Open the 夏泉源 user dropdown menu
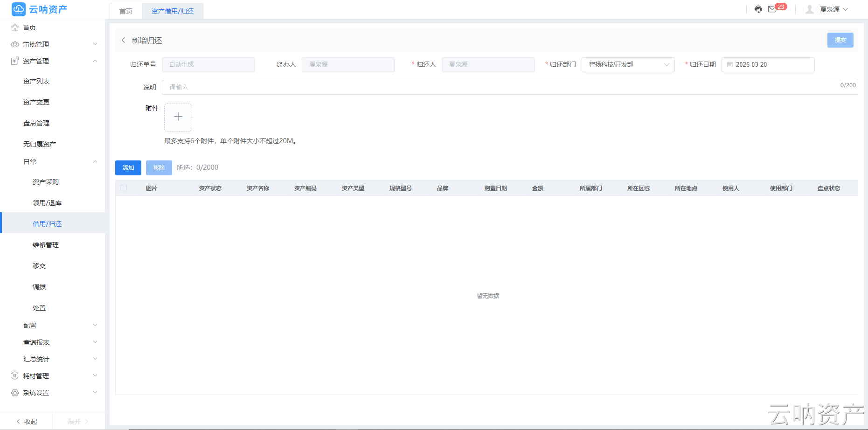 click(x=834, y=9)
